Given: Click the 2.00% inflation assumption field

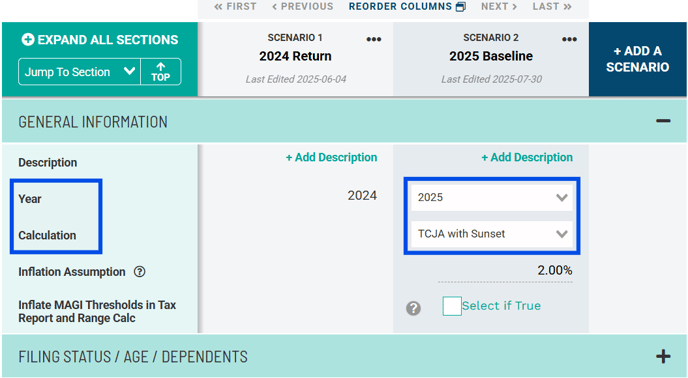Looking at the screenshot, I should coord(505,270).
